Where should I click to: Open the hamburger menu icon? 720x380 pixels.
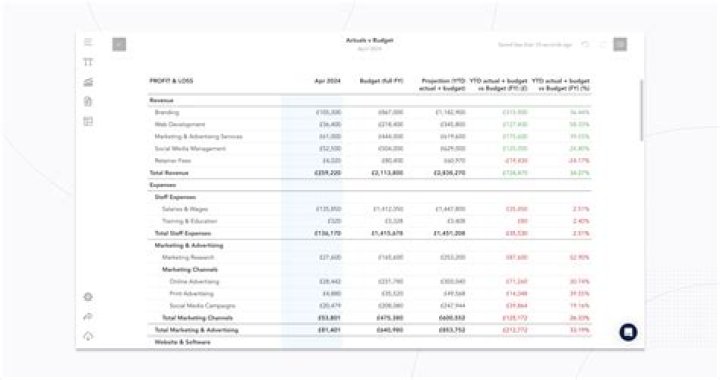point(88,42)
